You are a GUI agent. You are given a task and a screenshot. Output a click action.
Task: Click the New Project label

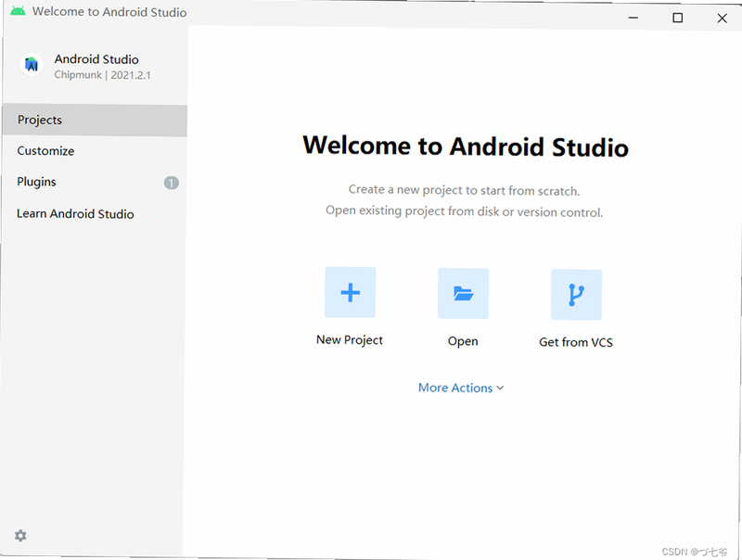350,340
